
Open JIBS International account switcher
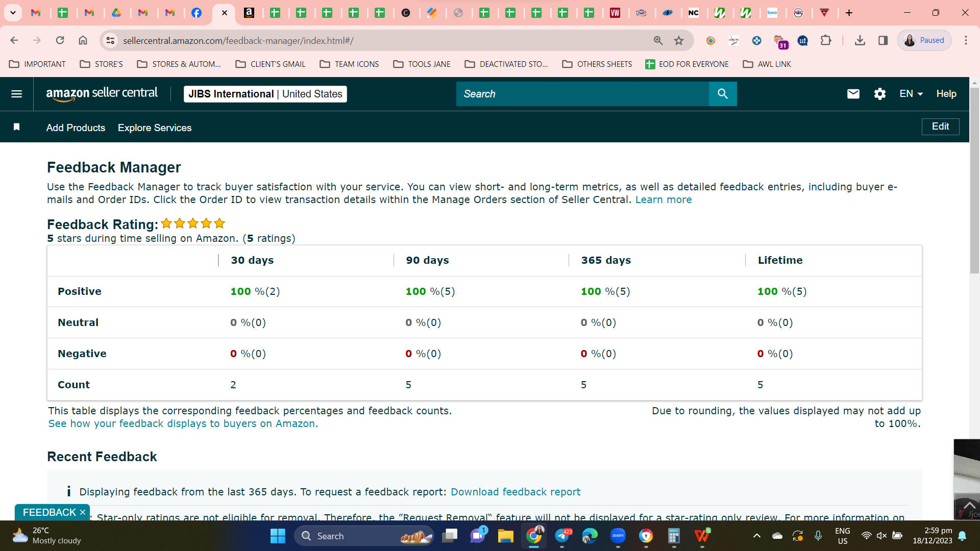(x=265, y=94)
